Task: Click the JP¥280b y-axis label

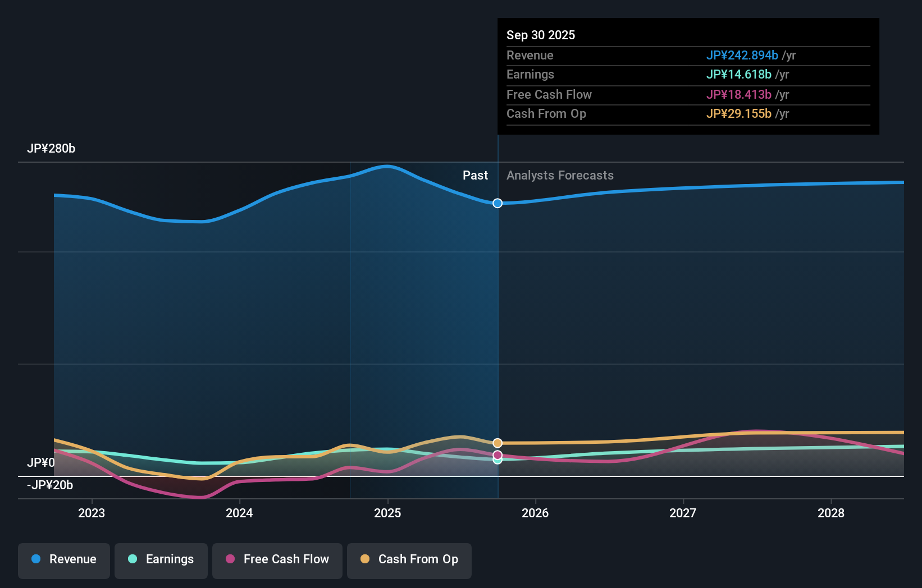Action: [51, 148]
